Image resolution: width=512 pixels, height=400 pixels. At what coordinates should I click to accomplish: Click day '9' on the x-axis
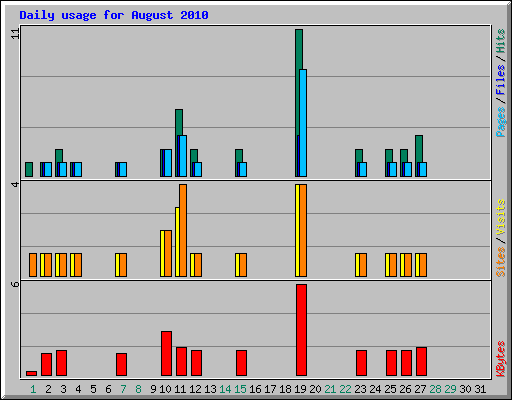153,389
